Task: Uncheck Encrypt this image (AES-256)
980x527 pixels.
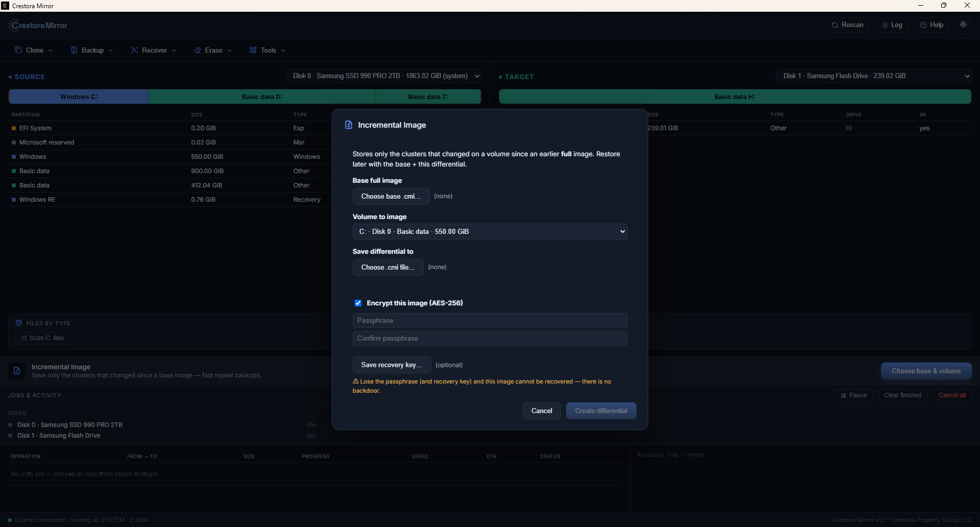Action: pos(358,303)
